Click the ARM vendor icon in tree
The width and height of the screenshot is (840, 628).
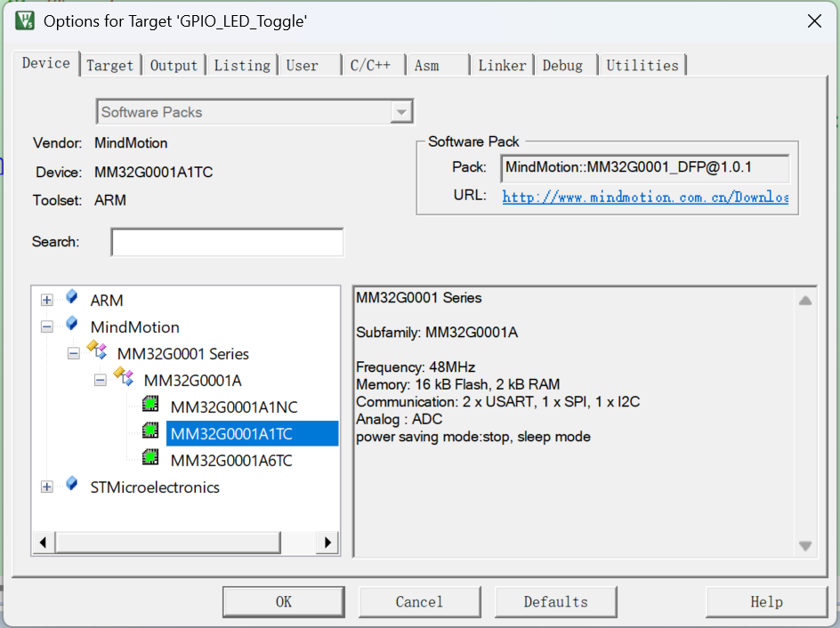(72, 299)
